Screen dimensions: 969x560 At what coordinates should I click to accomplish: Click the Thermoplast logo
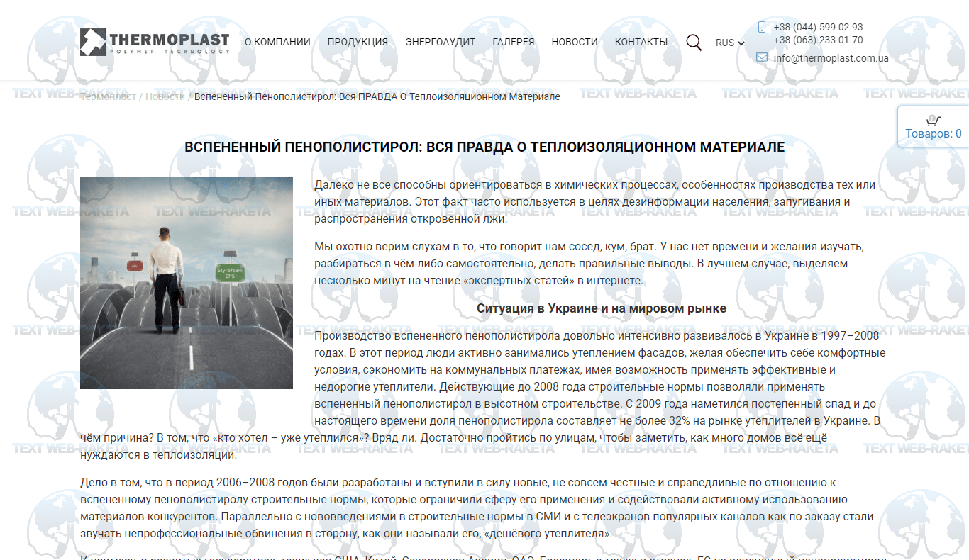155,42
